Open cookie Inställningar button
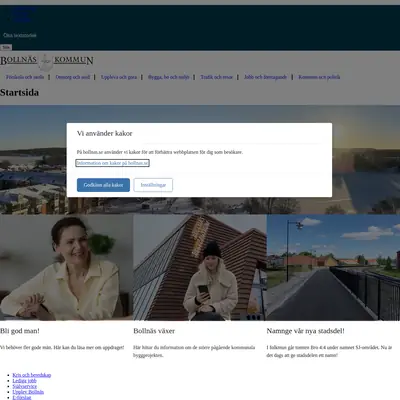The height and width of the screenshot is (400, 400). pos(153,185)
